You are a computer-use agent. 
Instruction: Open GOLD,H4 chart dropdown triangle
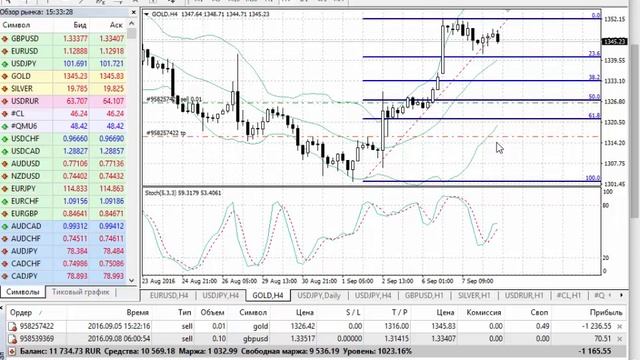tap(146, 14)
